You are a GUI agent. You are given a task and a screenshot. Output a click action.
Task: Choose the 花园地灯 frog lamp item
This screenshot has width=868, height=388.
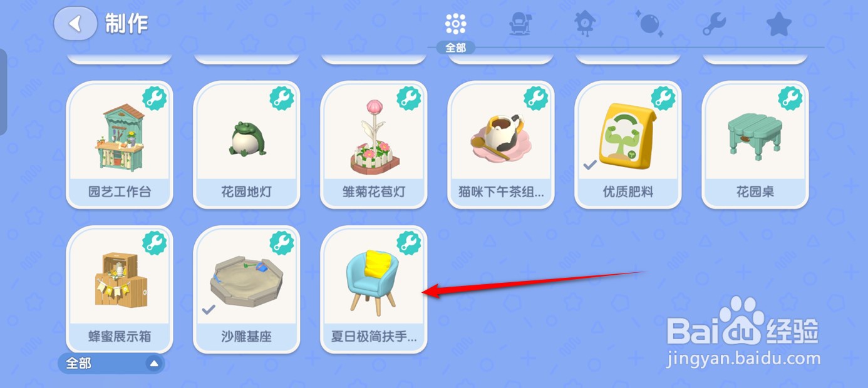pos(247,145)
